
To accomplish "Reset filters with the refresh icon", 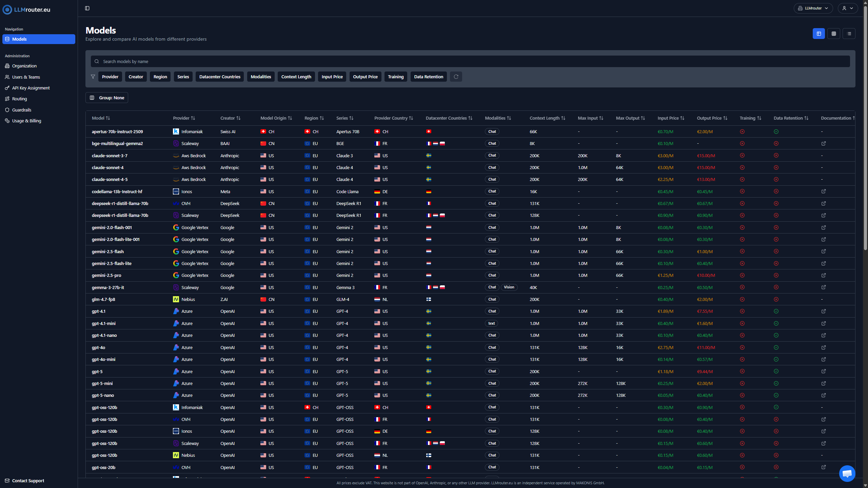I will coord(456,77).
